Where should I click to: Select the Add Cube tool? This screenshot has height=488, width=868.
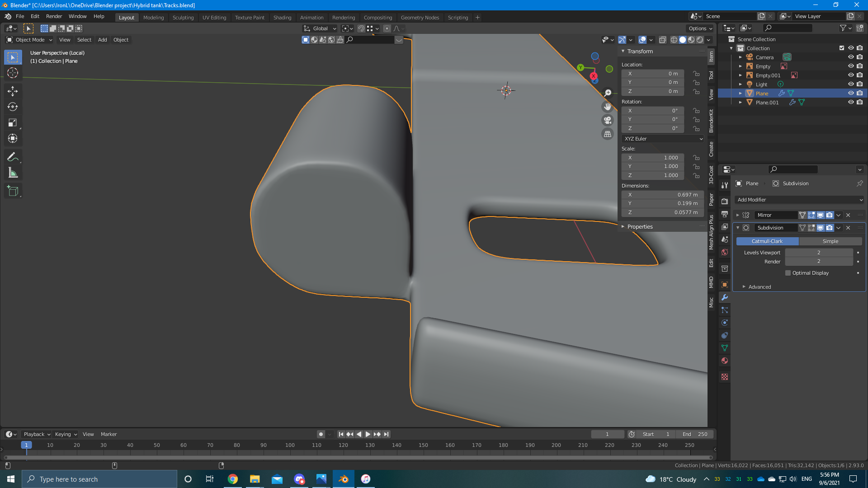click(x=13, y=191)
